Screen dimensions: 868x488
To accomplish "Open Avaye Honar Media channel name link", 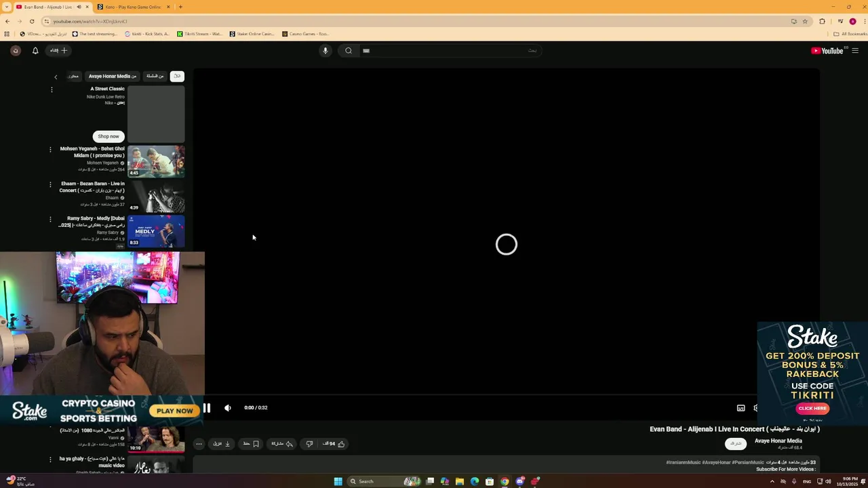I will (x=778, y=441).
